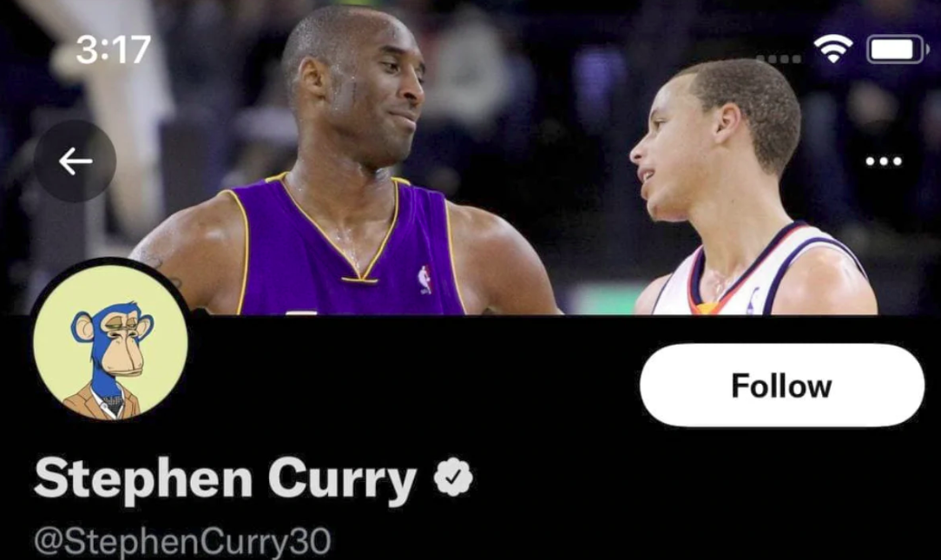Click the NBA logo on purple jersey

pos(424,280)
